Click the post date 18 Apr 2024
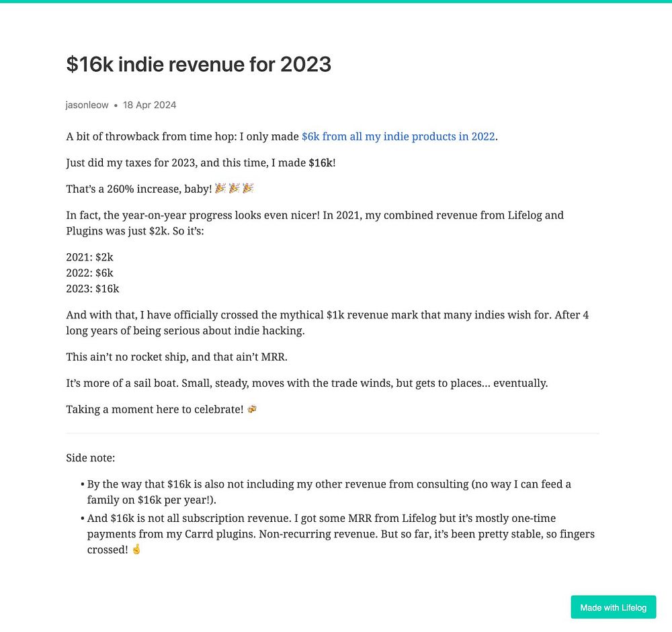This screenshot has height=632, width=672. [149, 105]
